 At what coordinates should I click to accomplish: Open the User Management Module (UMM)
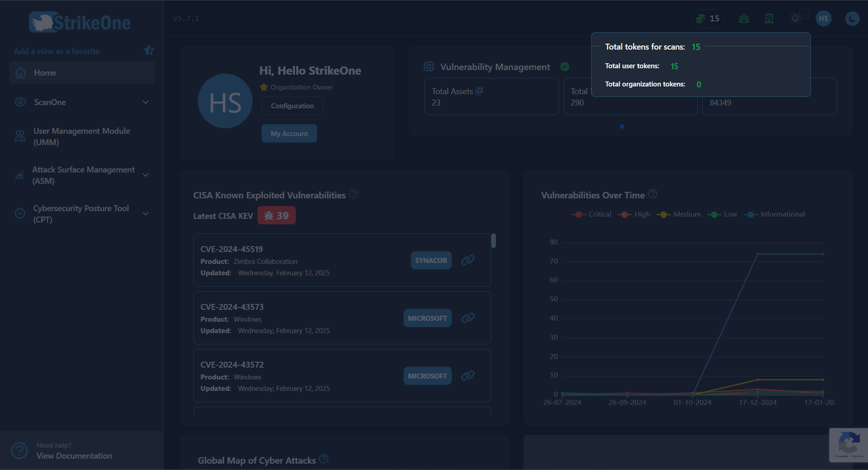pyautogui.click(x=81, y=136)
